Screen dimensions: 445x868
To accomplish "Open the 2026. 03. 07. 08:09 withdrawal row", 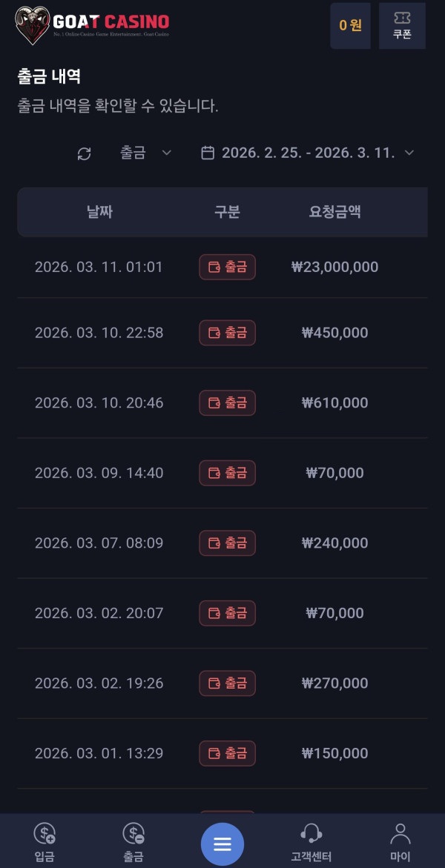I will coord(99,543).
